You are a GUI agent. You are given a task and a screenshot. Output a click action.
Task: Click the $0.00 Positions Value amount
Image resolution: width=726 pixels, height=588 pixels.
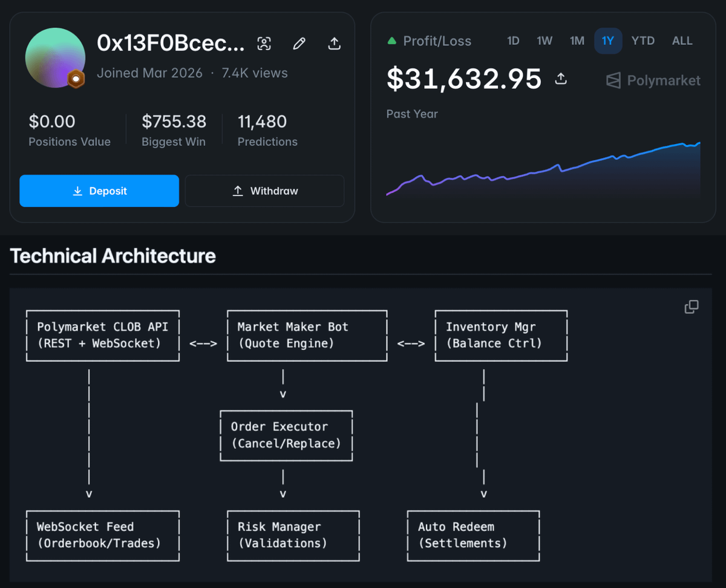click(x=52, y=122)
